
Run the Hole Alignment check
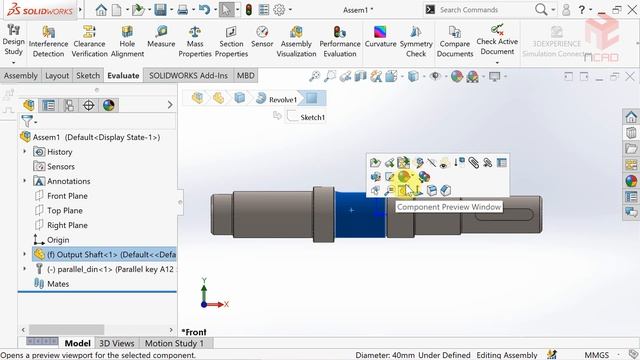click(127, 42)
